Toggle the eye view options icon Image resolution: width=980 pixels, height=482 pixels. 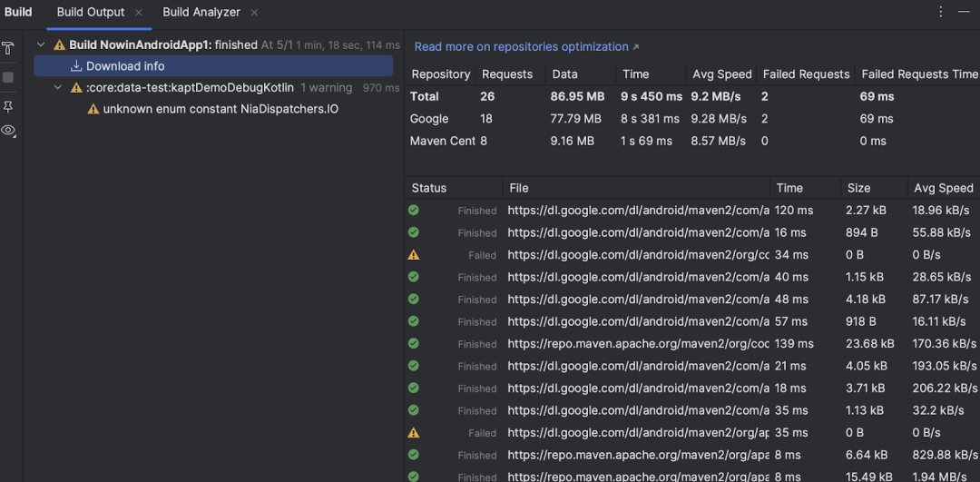[x=8, y=130]
